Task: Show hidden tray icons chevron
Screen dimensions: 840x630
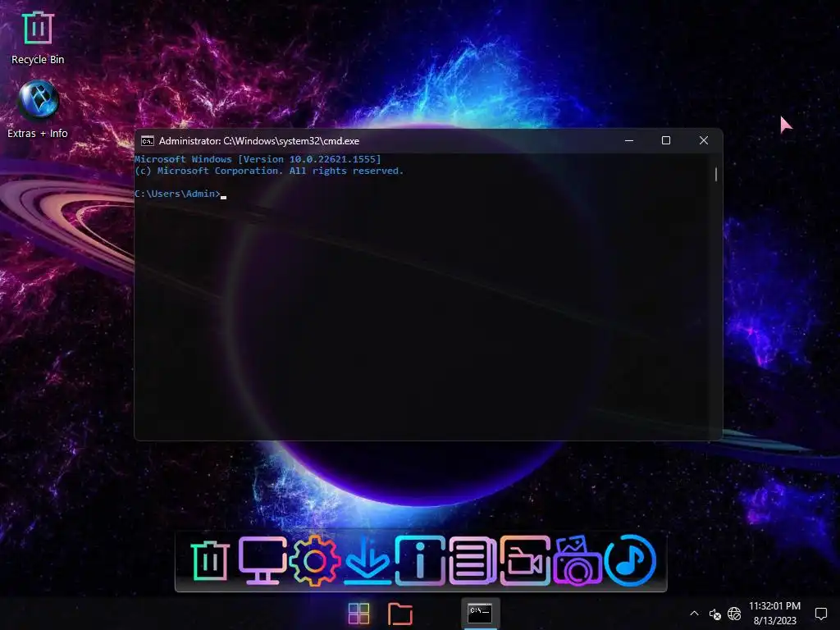Action: point(694,614)
